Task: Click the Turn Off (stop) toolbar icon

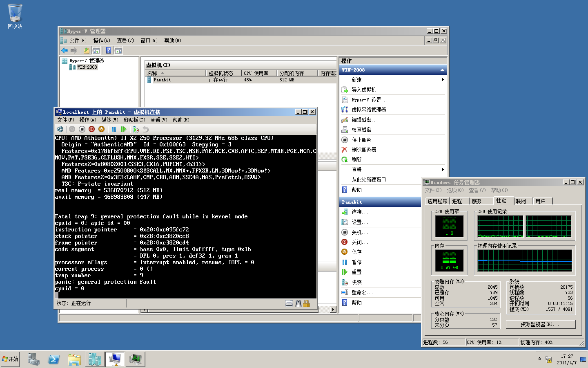Action: (x=82, y=129)
